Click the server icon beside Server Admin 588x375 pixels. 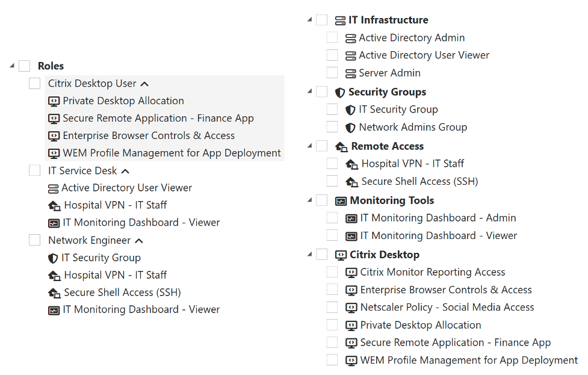[x=351, y=73]
